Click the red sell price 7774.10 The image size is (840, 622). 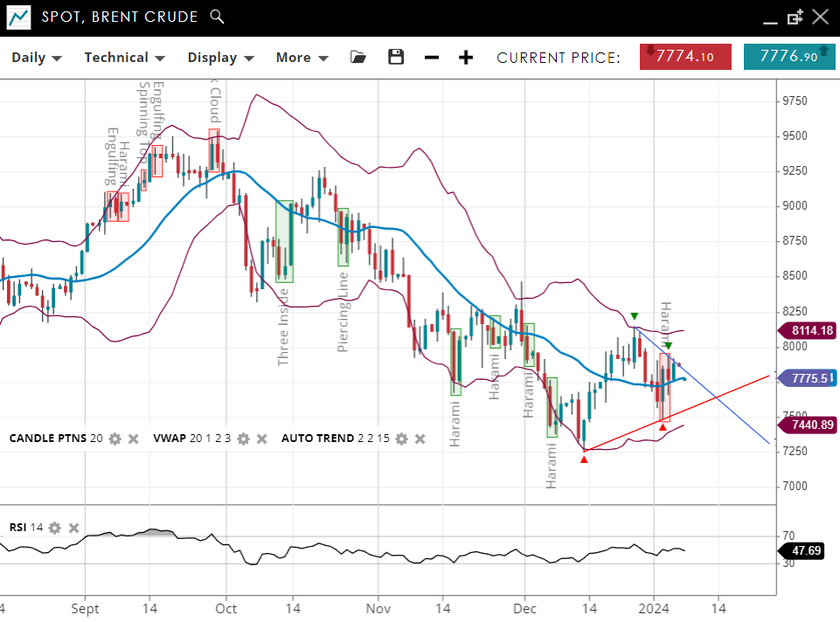pyautogui.click(x=685, y=57)
